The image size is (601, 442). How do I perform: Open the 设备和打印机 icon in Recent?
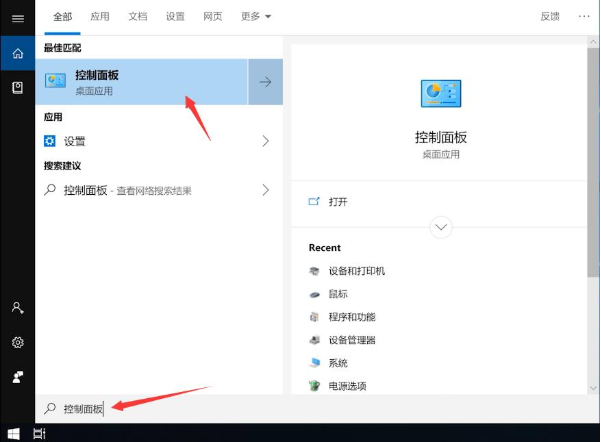point(314,271)
